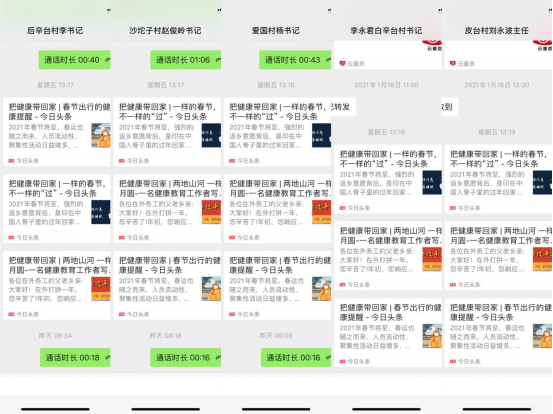Open the 后辛台村李书记 chat title
Viewport: 553px width, 414px height.
pyautogui.click(x=55, y=31)
